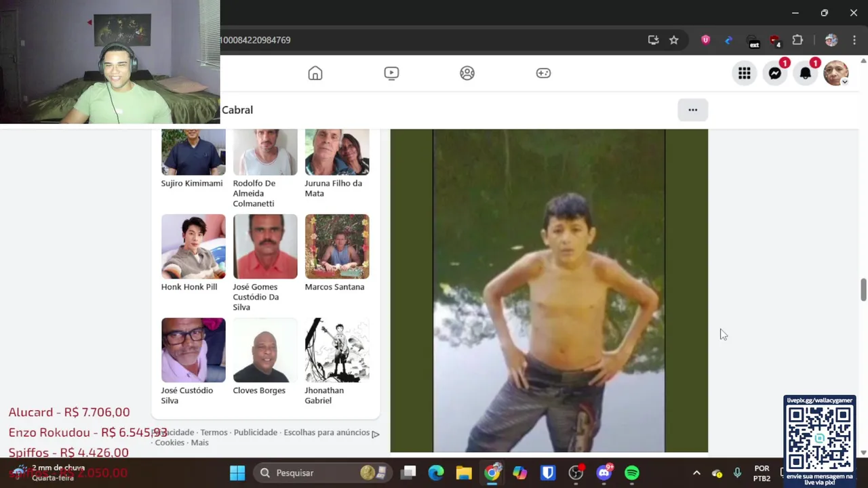Open Honk Honk Pill's friend photo

coord(193,247)
